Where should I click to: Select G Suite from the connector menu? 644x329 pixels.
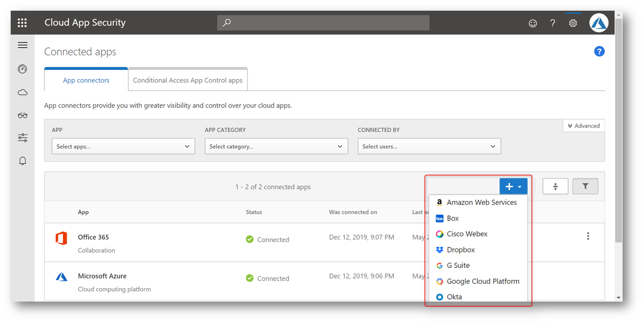pos(478,265)
